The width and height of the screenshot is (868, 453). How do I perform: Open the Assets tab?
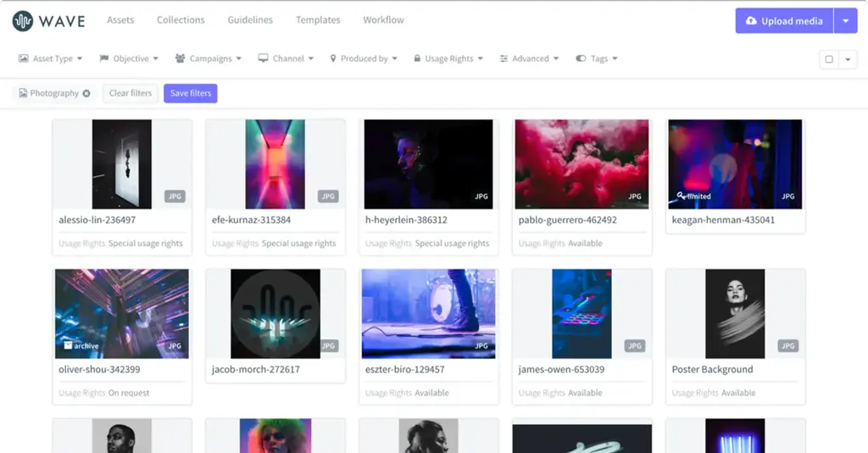tap(120, 20)
